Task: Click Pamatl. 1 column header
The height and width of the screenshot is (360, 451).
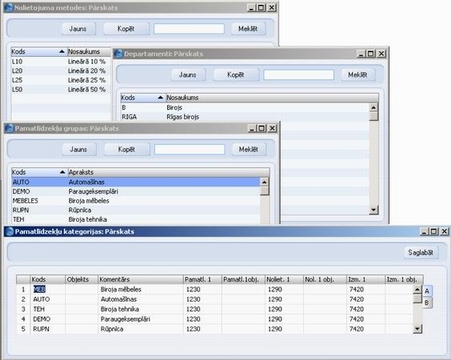Action: pos(202,279)
